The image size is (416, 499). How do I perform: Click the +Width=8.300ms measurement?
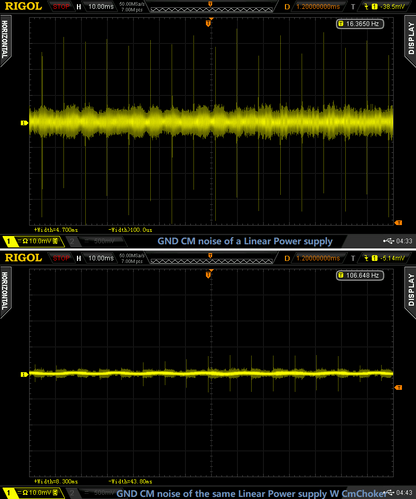click(56, 482)
